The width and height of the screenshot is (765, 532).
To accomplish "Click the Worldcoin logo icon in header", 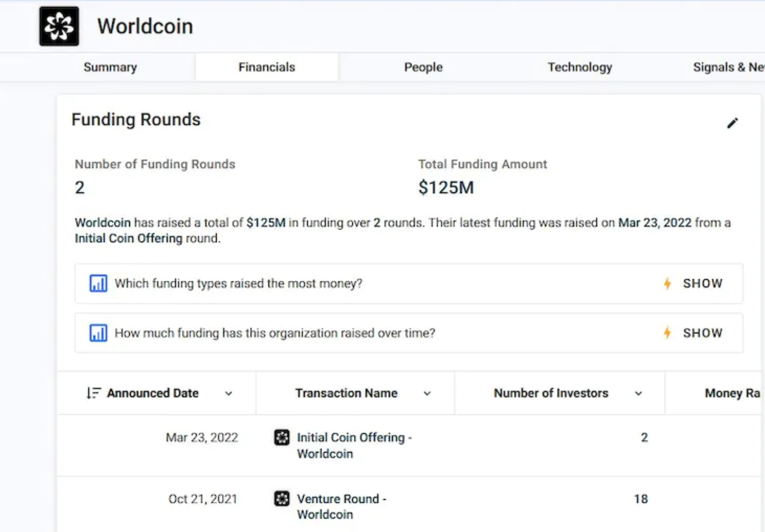I will [59, 26].
